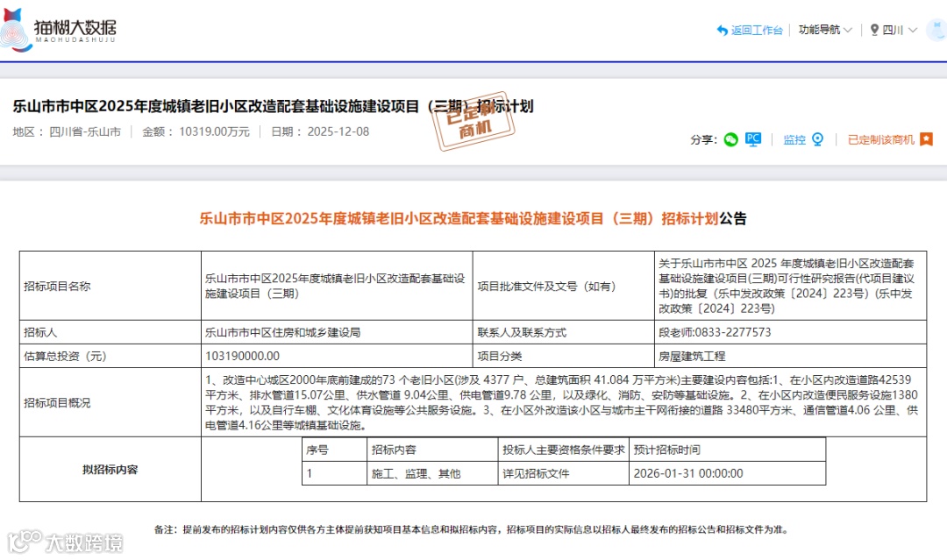
Task: Click the 招标项目名称 label cell
Action: point(110,286)
